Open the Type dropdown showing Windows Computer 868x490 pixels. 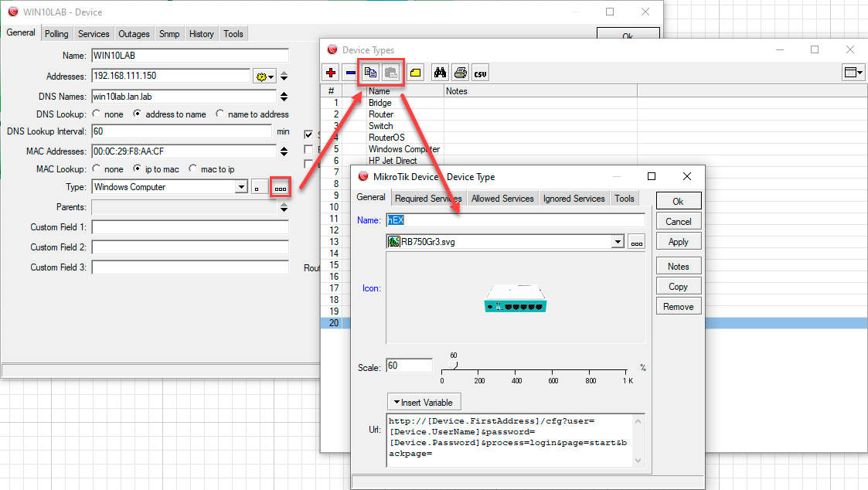point(242,187)
